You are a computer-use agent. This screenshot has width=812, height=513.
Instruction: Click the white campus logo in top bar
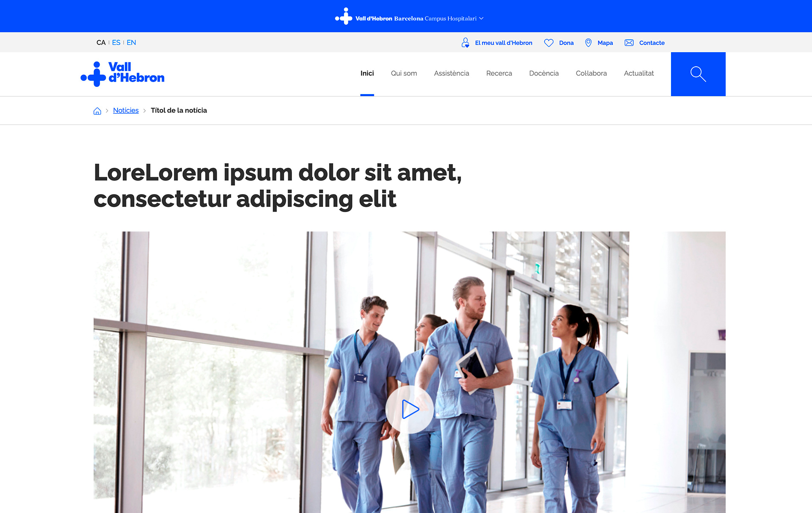(x=344, y=17)
